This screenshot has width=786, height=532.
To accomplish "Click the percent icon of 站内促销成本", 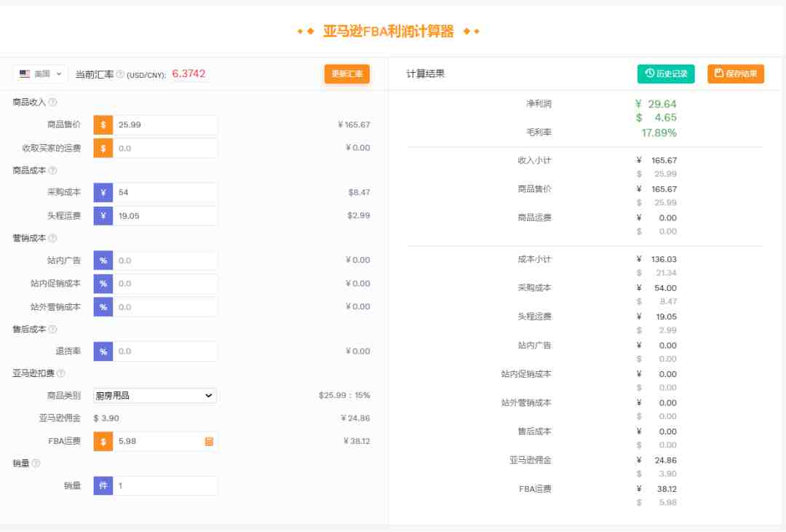I will point(103,284).
